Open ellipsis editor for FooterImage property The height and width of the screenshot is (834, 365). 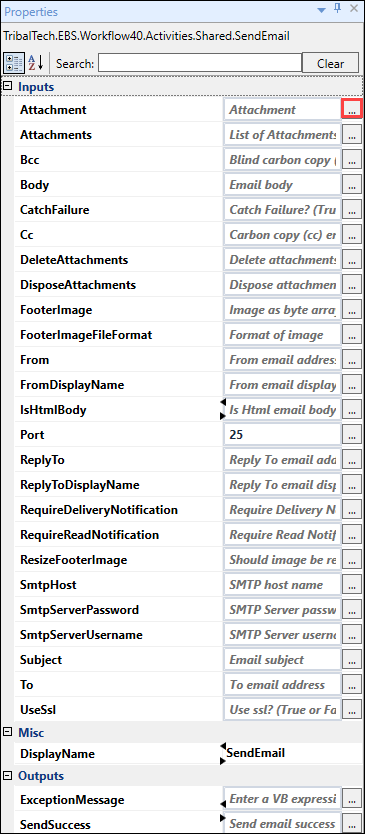[352, 310]
